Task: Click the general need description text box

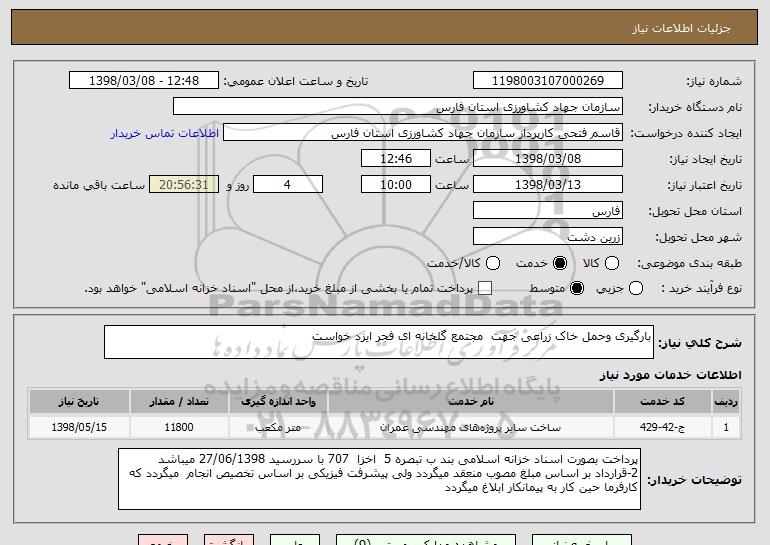Action: coord(379,342)
